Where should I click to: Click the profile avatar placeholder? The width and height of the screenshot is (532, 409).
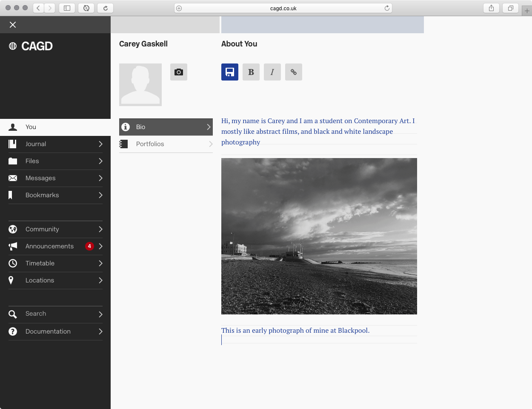pos(140,85)
